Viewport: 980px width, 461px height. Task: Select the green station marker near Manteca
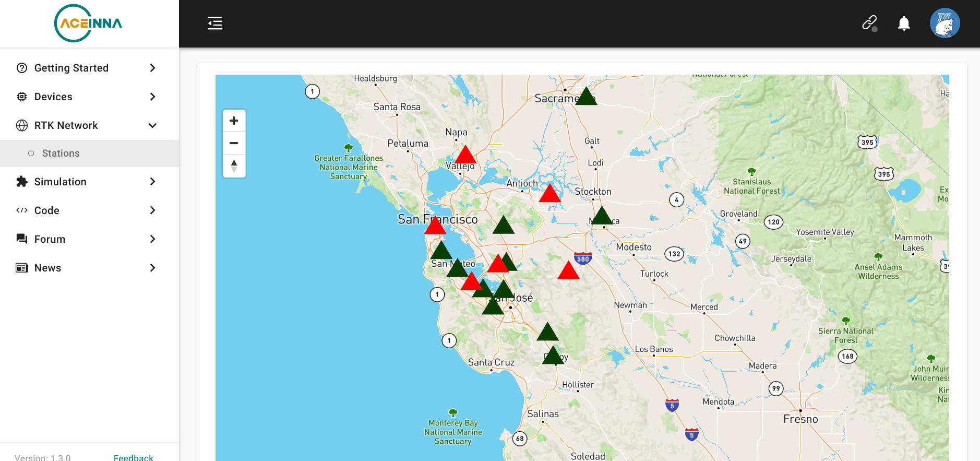(602, 216)
